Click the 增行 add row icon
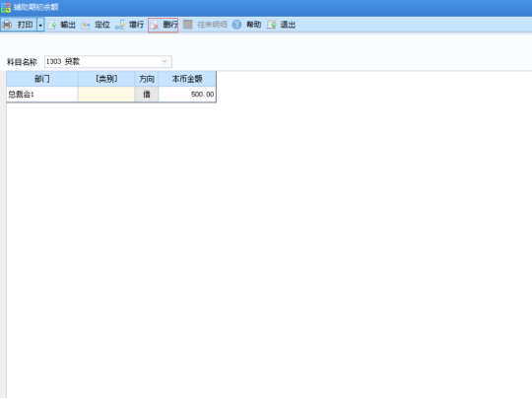 pos(120,25)
